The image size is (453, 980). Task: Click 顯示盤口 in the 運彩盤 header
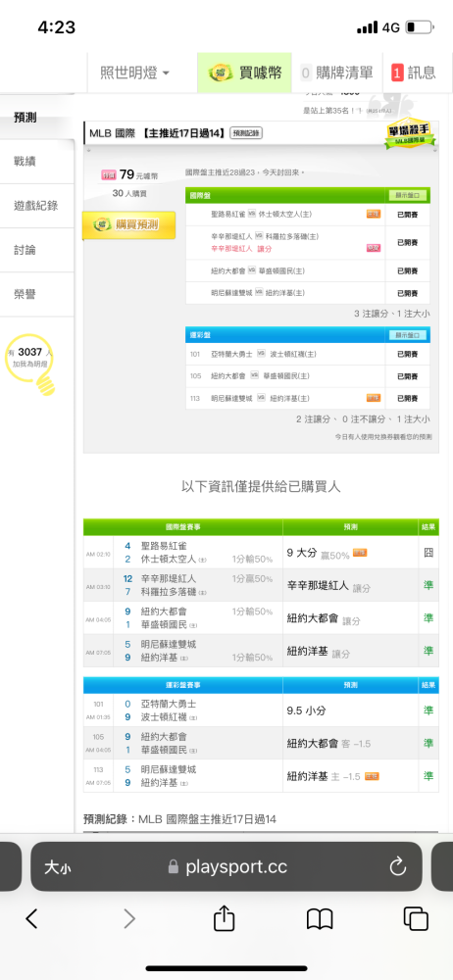point(407,335)
